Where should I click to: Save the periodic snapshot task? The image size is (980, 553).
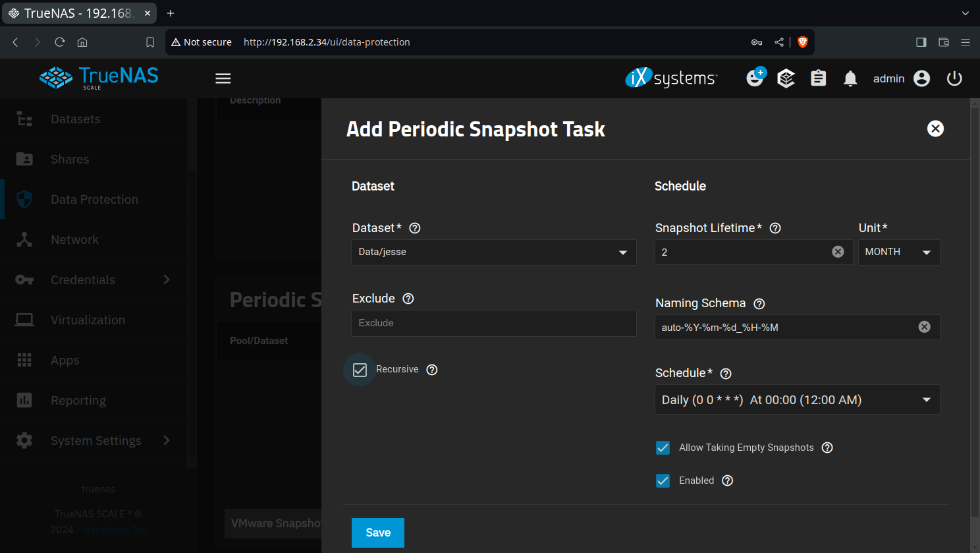click(378, 533)
